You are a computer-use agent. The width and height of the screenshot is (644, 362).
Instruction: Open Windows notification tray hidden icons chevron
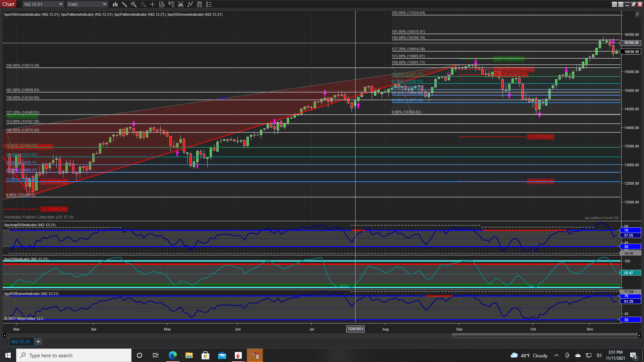point(556,356)
